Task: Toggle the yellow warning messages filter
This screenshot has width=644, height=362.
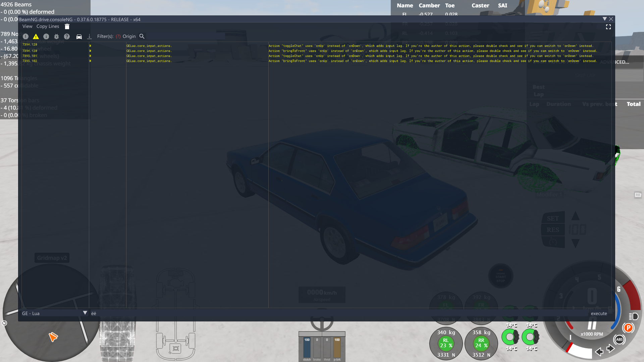Action: [x=36, y=37]
